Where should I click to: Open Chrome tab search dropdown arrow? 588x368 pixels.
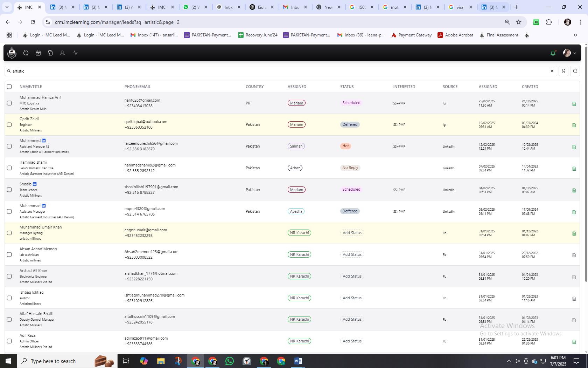pos(7,7)
